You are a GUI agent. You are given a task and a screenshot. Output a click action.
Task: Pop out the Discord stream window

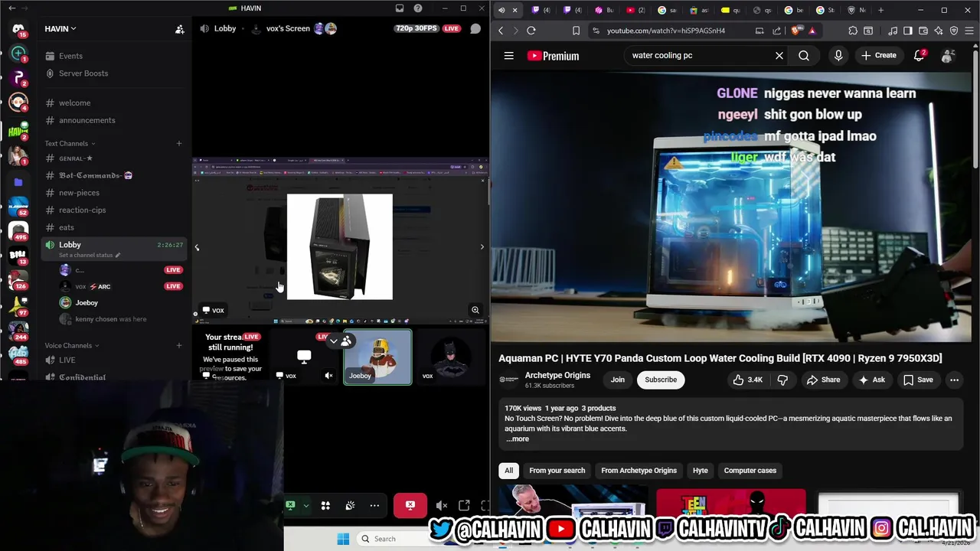(x=464, y=505)
